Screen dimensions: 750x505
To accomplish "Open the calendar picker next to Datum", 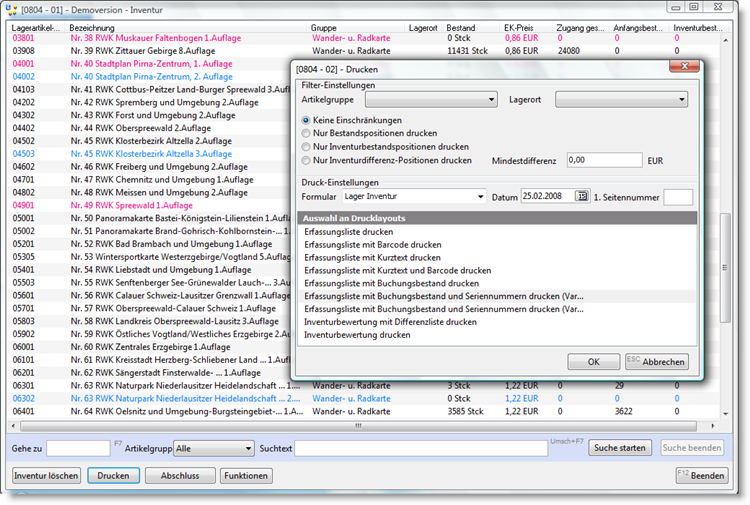I will point(583,197).
